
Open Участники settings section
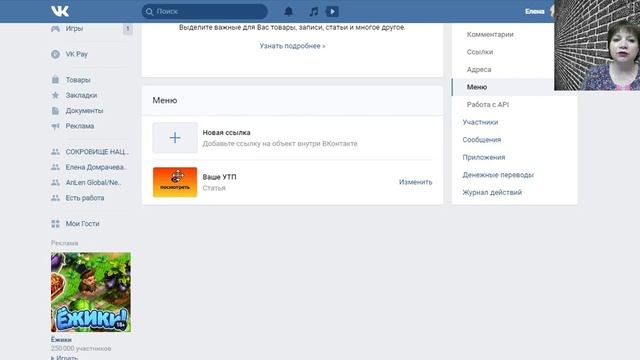(x=480, y=122)
